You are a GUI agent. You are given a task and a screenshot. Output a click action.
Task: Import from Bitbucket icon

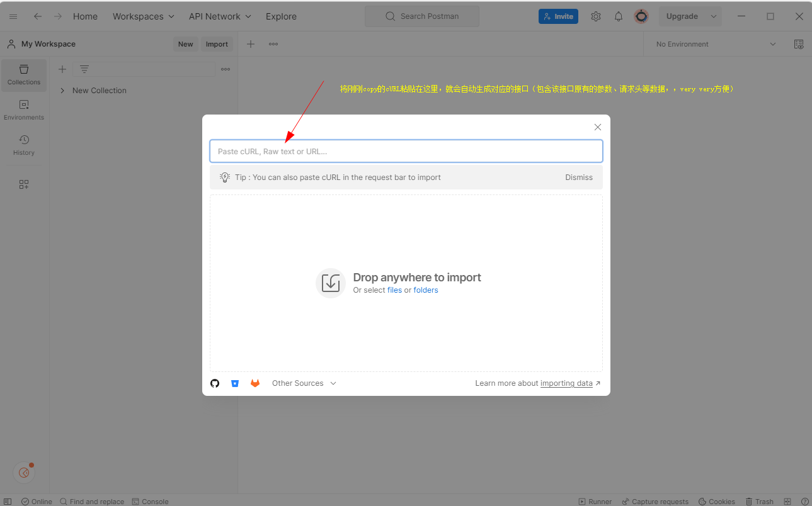pyautogui.click(x=235, y=383)
